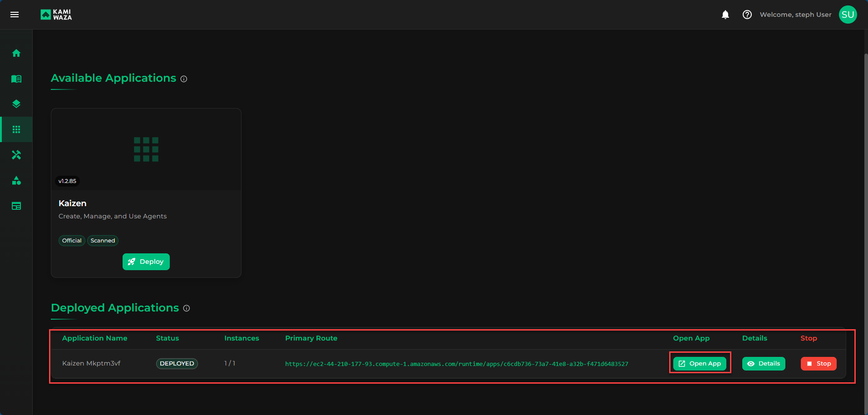The height and width of the screenshot is (415, 868).
Task: Click the Kamiwaza logo
Action: pos(56,15)
